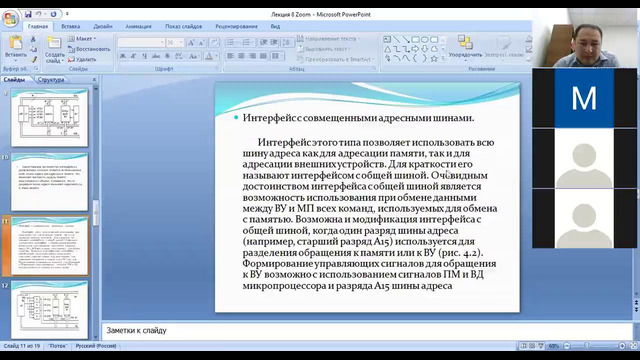Select the straight line shape
Screen dimensions: 640x360
(396, 40)
